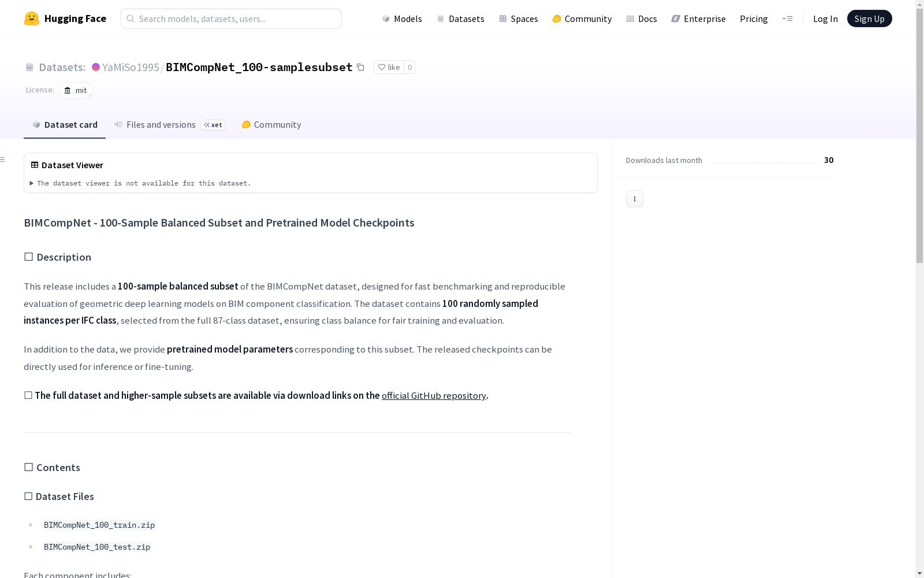Click the downloads count 30

829,160
